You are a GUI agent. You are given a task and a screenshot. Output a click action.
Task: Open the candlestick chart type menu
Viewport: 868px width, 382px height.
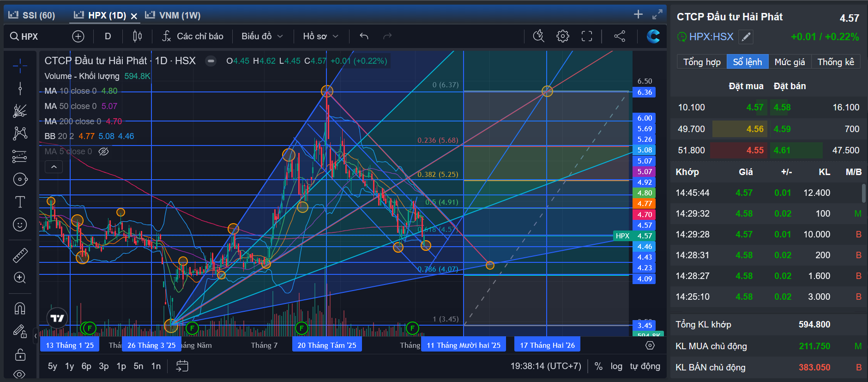(x=137, y=36)
